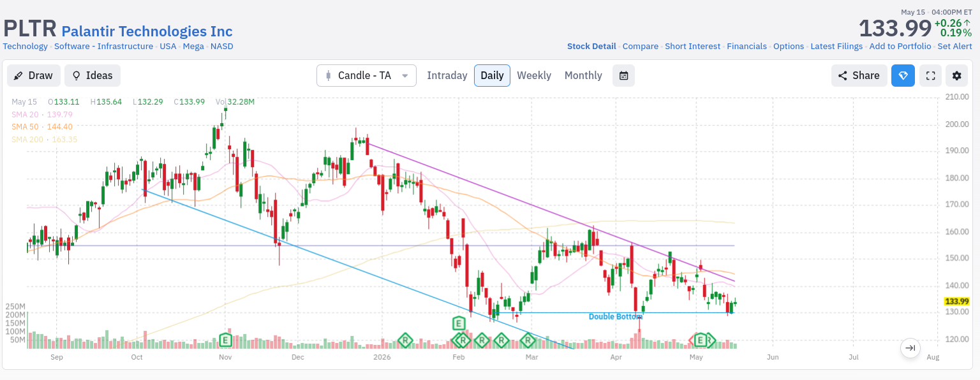The width and height of the screenshot is (980, 380).
Task: Toggle fullscreen chart view
Action: point(930,75)
